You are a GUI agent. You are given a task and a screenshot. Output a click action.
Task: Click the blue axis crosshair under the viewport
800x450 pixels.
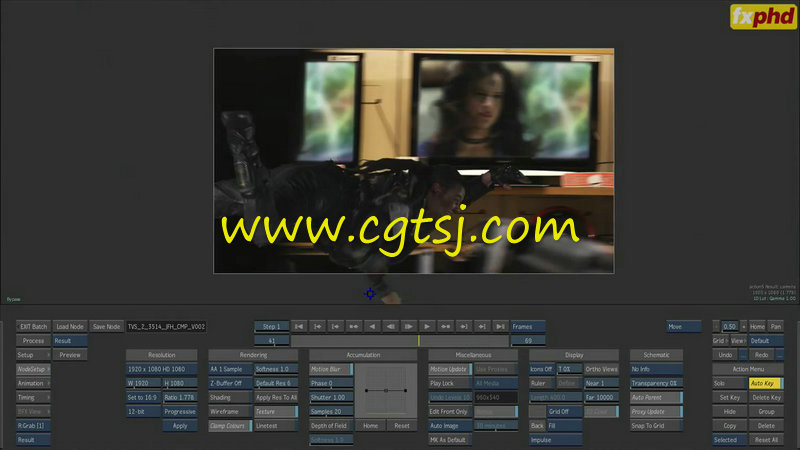[370, 294]
